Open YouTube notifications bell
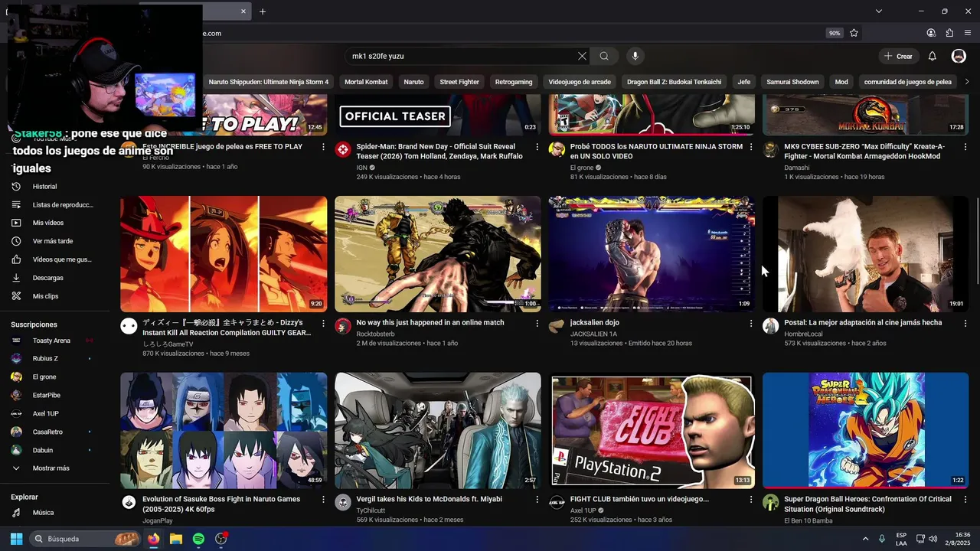980x551 pixels. click(933, 56)
